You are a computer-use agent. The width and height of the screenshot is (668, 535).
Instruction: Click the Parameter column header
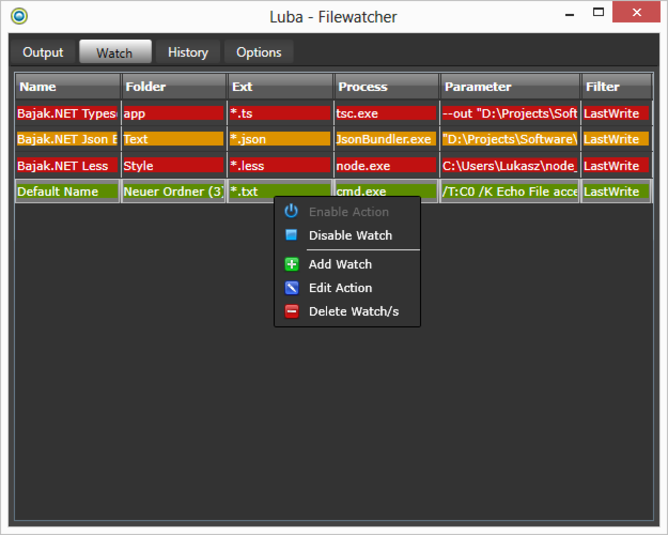(510, 87)
